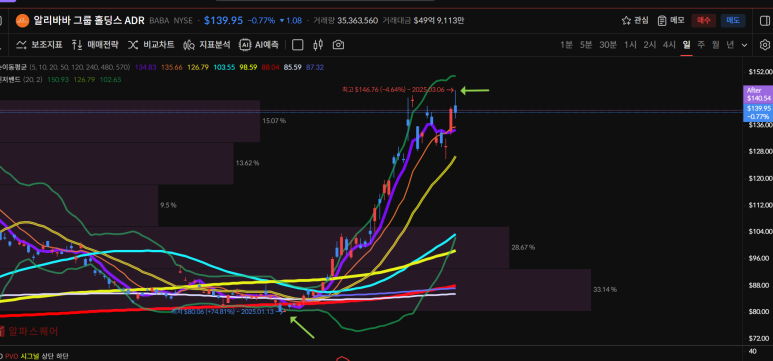
Task: Click cyan MA value 103.55
Action: pos(224,67)
